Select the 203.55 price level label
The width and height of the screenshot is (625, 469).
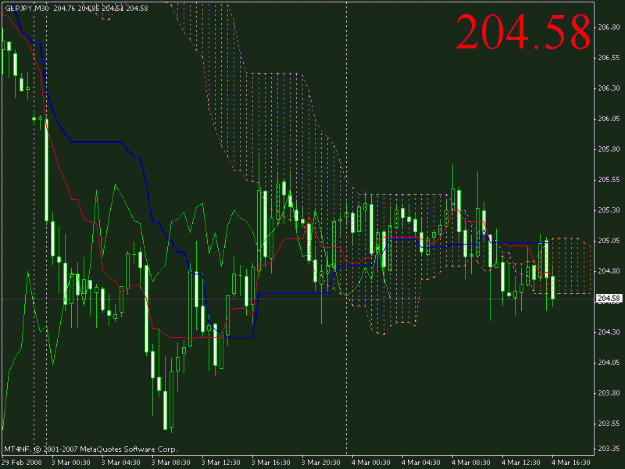pos(609,424)
